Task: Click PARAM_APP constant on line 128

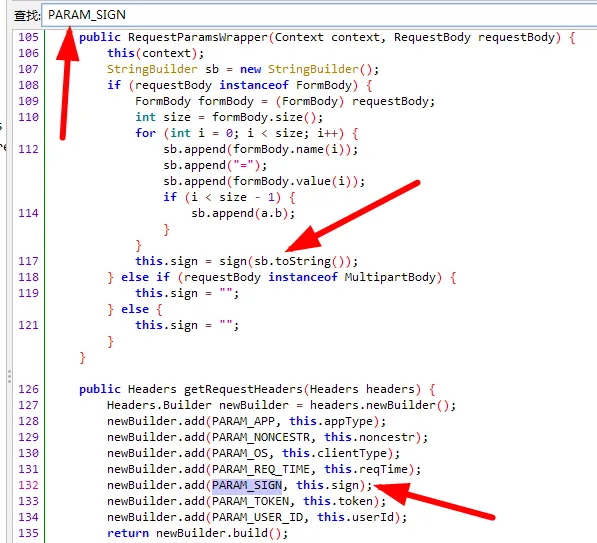Action: coord(243,422)
